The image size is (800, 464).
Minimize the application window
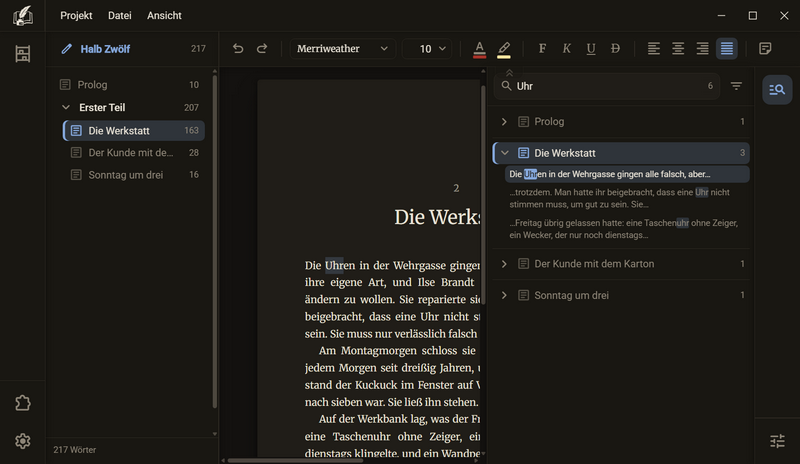click(721, 15)
